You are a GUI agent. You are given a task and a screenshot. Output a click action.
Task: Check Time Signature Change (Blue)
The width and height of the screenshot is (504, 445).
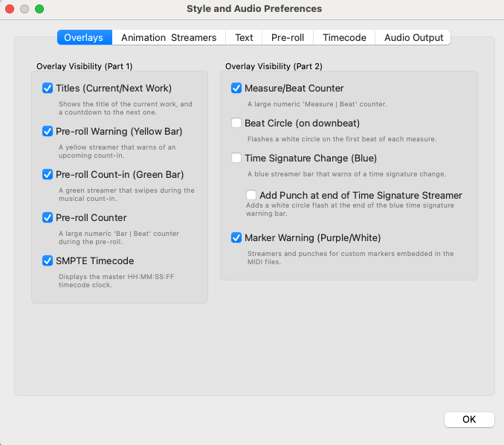pos(236,158)
